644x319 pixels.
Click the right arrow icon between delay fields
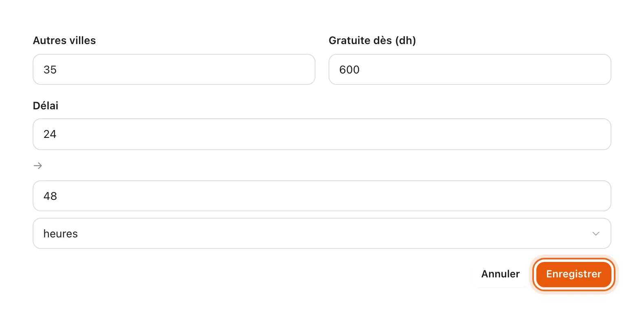[37, 166]
